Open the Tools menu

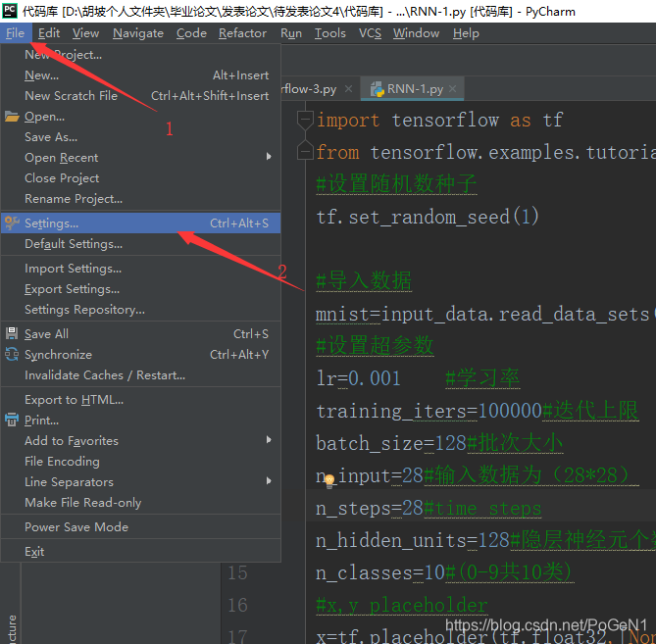330,33
